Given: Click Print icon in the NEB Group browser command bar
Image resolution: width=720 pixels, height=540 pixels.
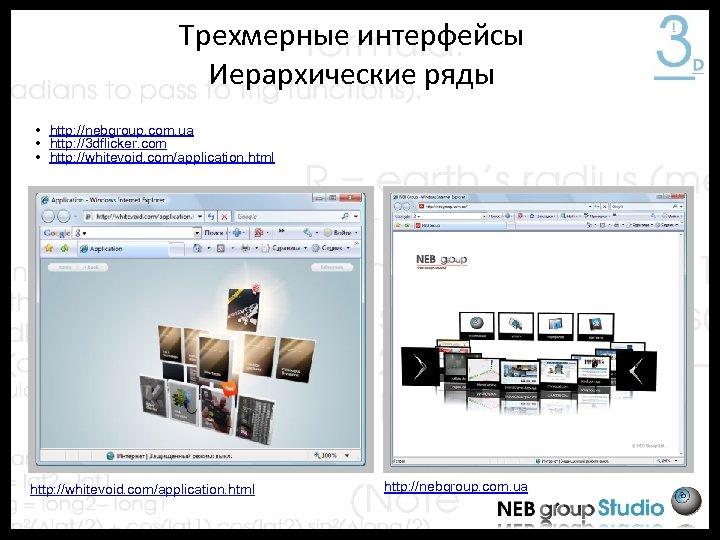Looking at the screenshot, I should tap(616, 225).
